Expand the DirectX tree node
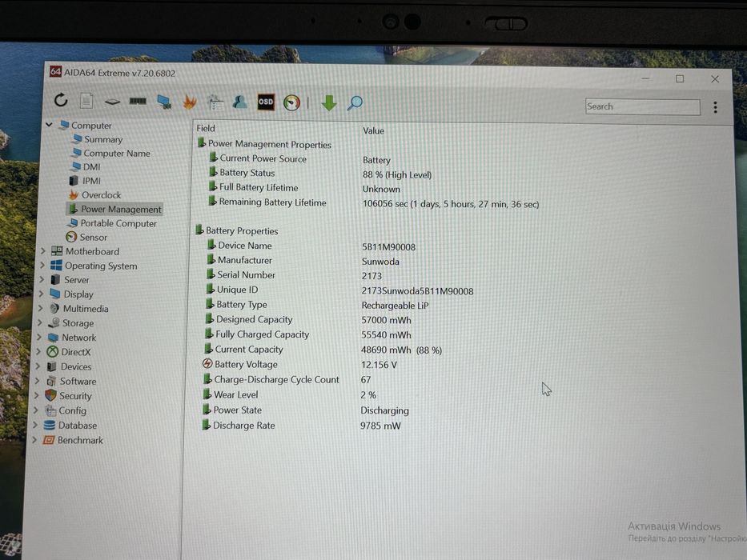Viewport: 747px width, 560px height. coord(38,351)
